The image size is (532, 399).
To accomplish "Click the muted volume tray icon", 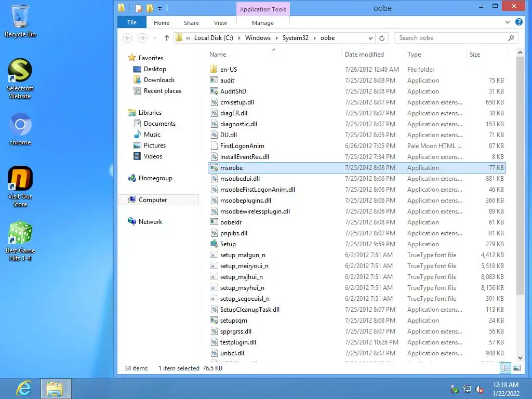I will [x=480, y=390].
